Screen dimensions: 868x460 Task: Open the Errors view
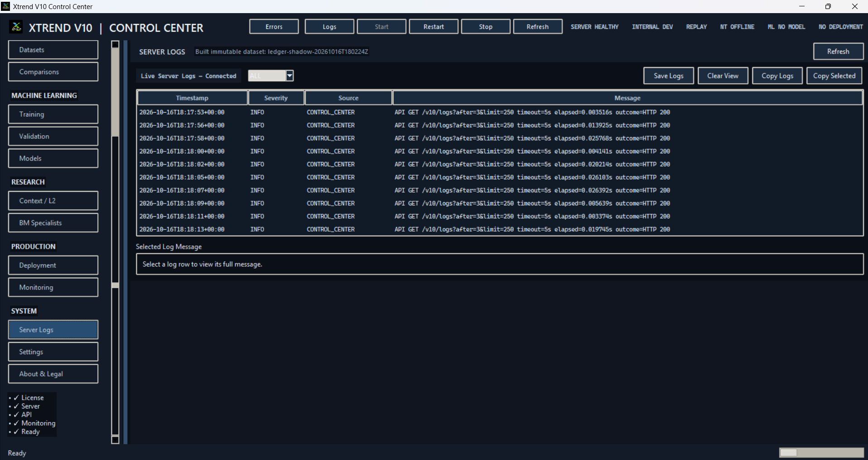click(x=274, y=27)
